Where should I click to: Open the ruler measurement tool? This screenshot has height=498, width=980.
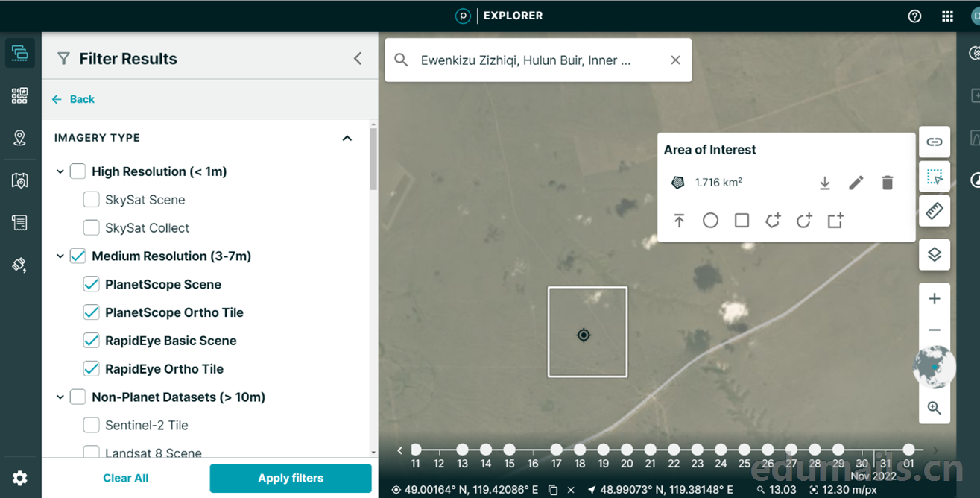[934, 211]
